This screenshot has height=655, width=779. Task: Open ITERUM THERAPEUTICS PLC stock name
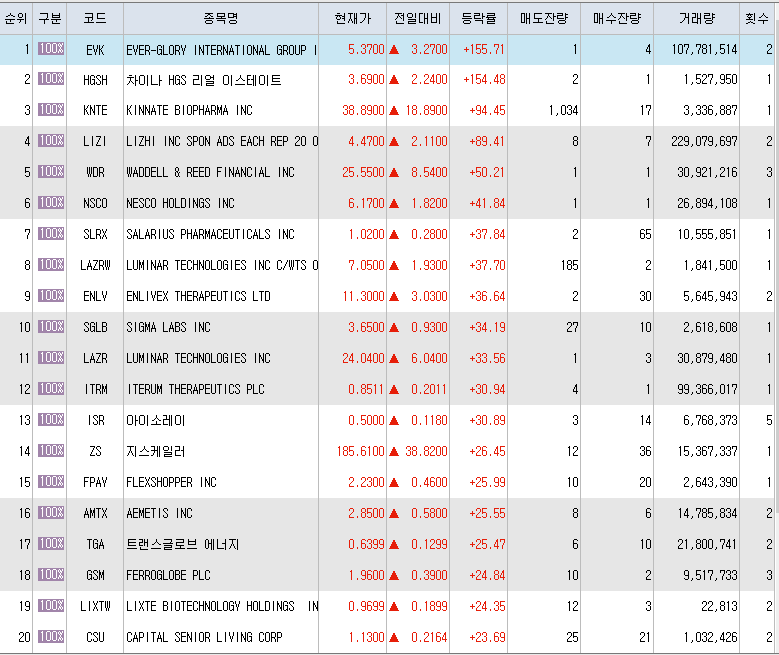point(195,389)
